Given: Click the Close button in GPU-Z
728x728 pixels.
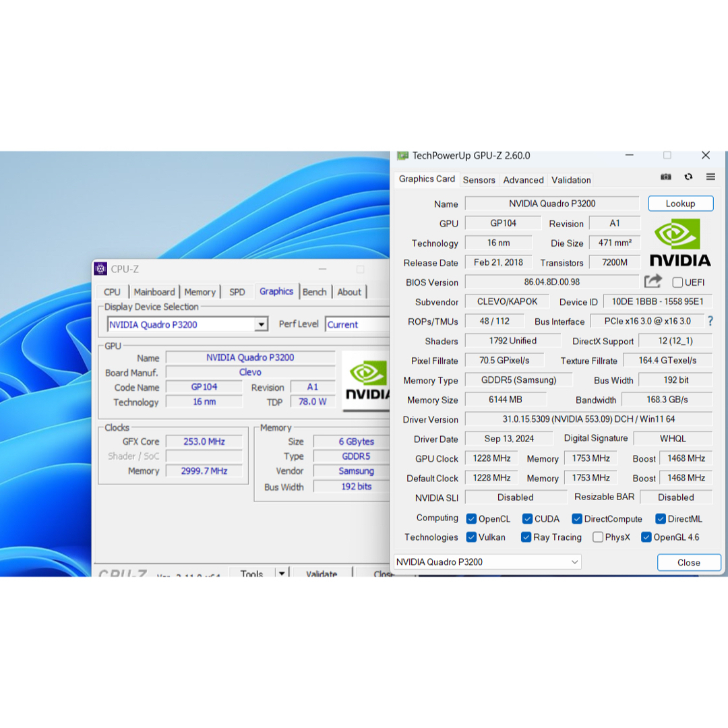Looking at the screenshot, I should (689, 562).
